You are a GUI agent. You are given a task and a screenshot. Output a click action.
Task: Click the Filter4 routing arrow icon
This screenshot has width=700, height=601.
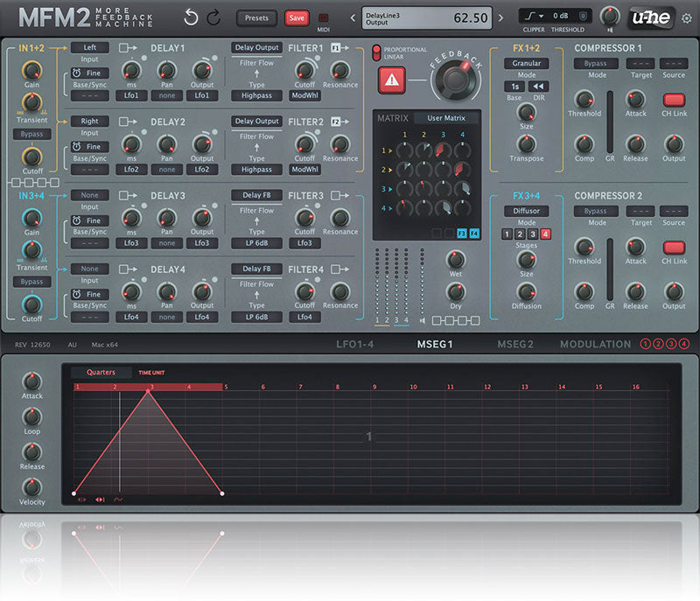[339, 269]
